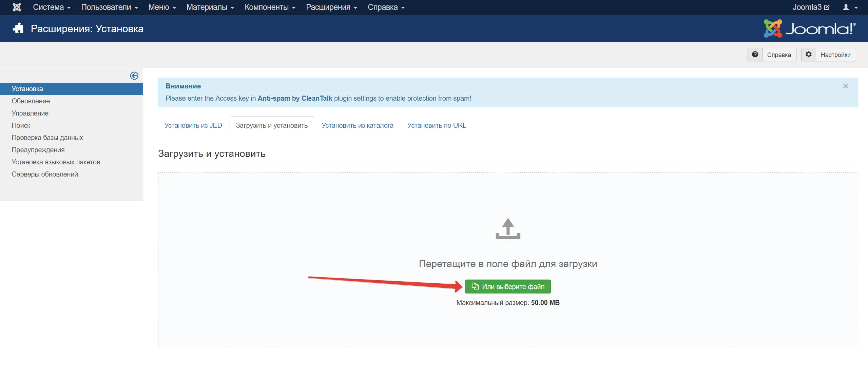Viewport: 868px width, 387px height.
Task: Click the Joomla logo icon in the top-left corner
Action: 16,7
